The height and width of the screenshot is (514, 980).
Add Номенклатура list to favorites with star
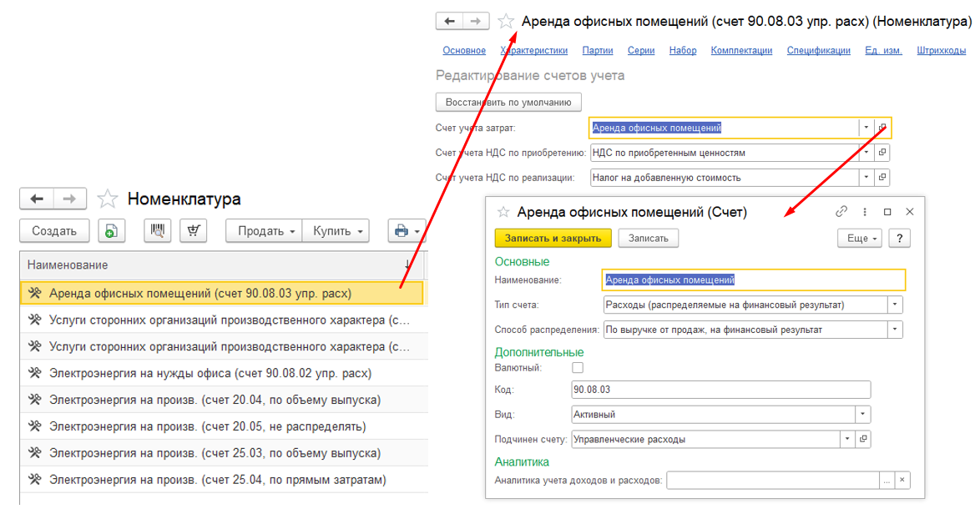(x=108, y=199)
